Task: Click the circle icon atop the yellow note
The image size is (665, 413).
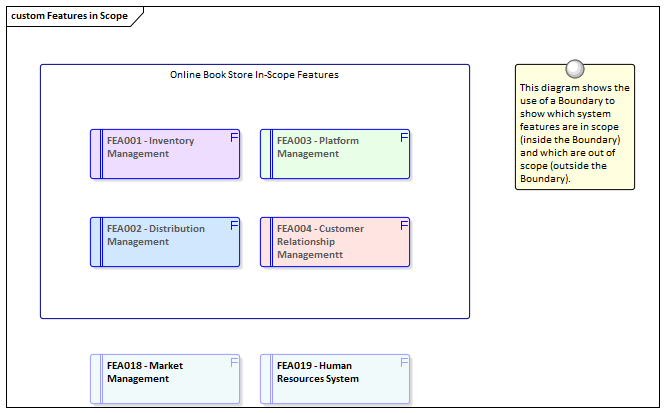Action: (x=574, y=69)
